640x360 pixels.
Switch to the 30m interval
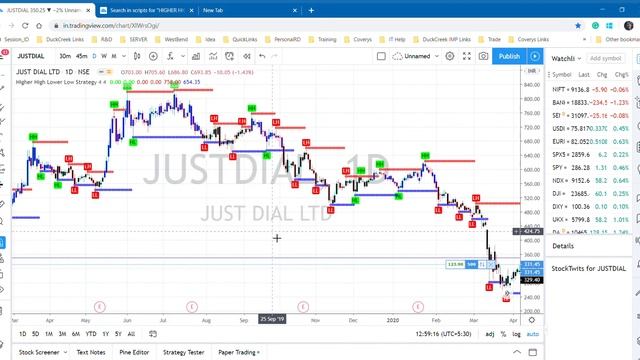pyautogui.click(x=65, y=56)
